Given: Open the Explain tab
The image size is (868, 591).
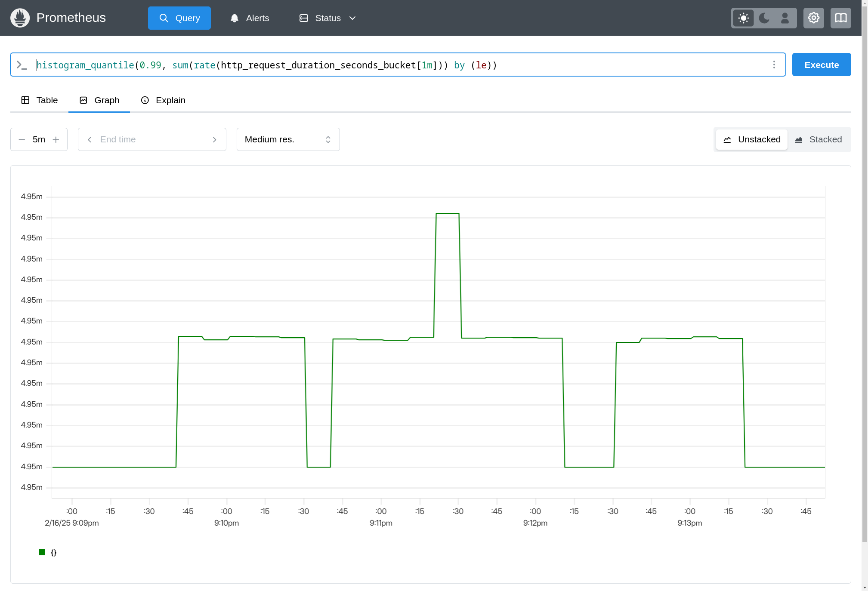Looking at the screenshot, I should pyautogui.click(x=163, y=100).
